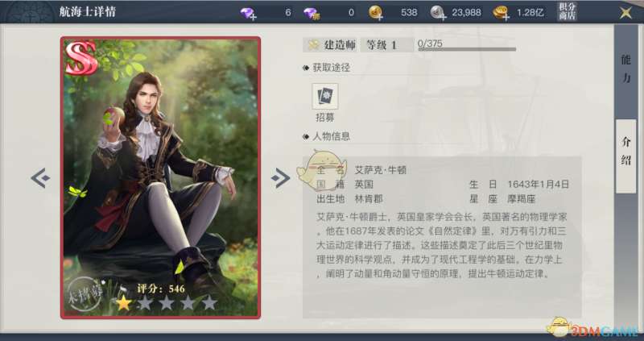Image resolution: width=644 pixels, height=341 pixels.
Task: Click the experience progress bar 0/375
Action: (x=467, y=45)
